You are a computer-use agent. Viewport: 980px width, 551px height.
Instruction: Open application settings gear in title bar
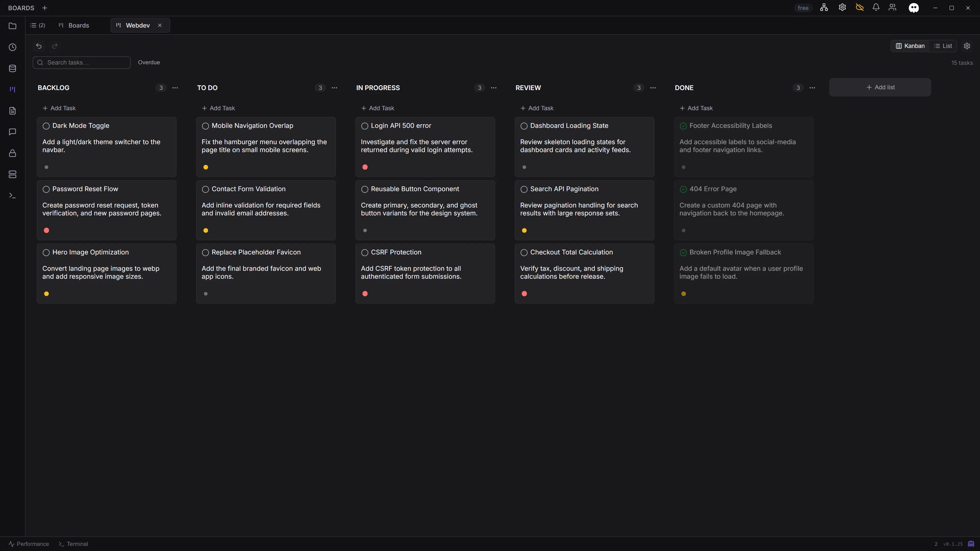click(x=842, y=8)
